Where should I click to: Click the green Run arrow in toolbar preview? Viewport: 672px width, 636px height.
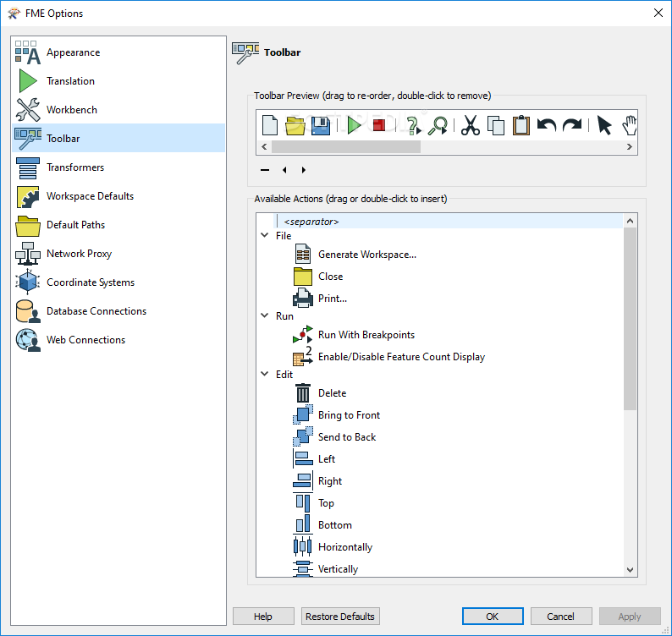[354, 125]
